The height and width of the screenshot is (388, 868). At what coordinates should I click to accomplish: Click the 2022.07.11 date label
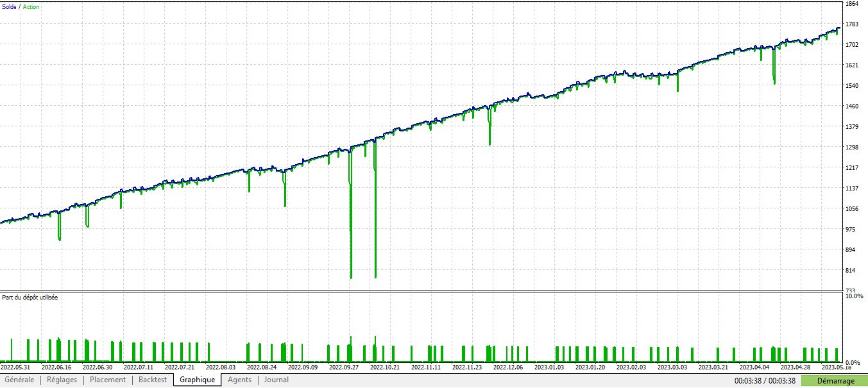click(x=138, y=368)
